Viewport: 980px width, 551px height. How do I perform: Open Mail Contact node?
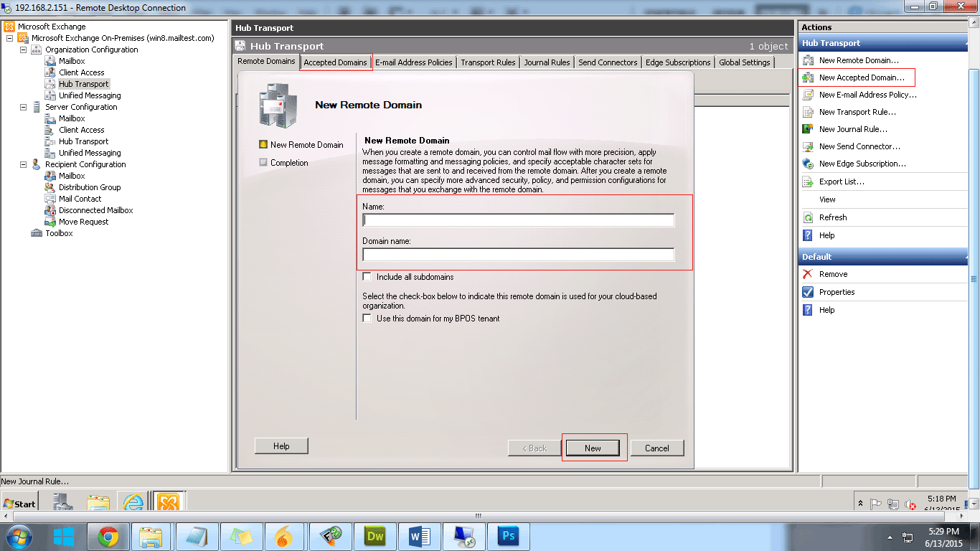click(80, 199)
